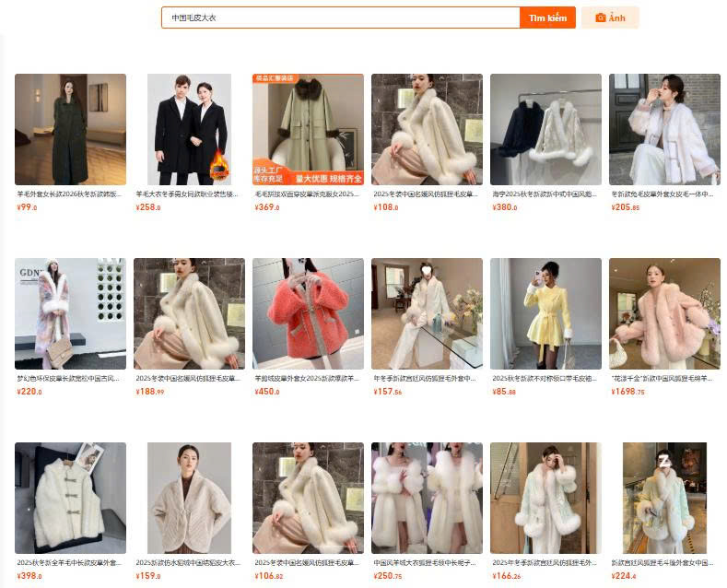Viewport: 727px width, 588px height.
Task: Select the light green coat with brown fur collar
Action: coord(308,129)
